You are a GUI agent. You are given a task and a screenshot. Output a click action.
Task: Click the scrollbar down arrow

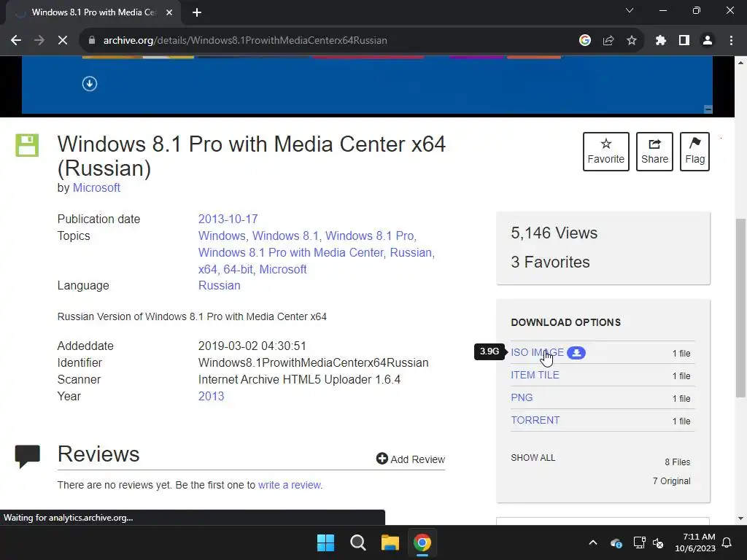click(x=740, y=518)
